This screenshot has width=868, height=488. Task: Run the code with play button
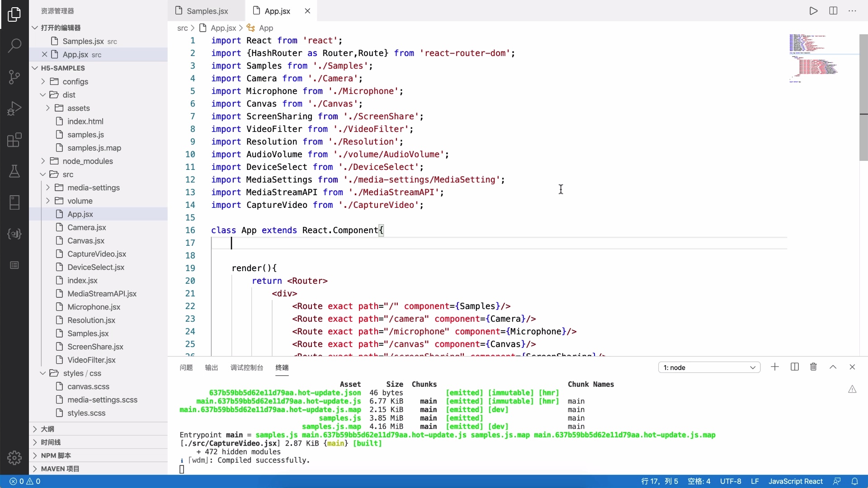813,11
